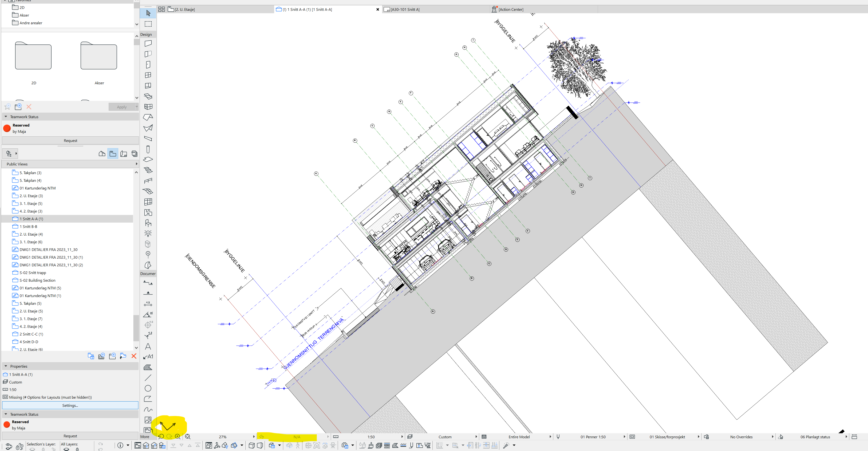Click the upper Request button
868x451 pixels.
coord(71,141)
